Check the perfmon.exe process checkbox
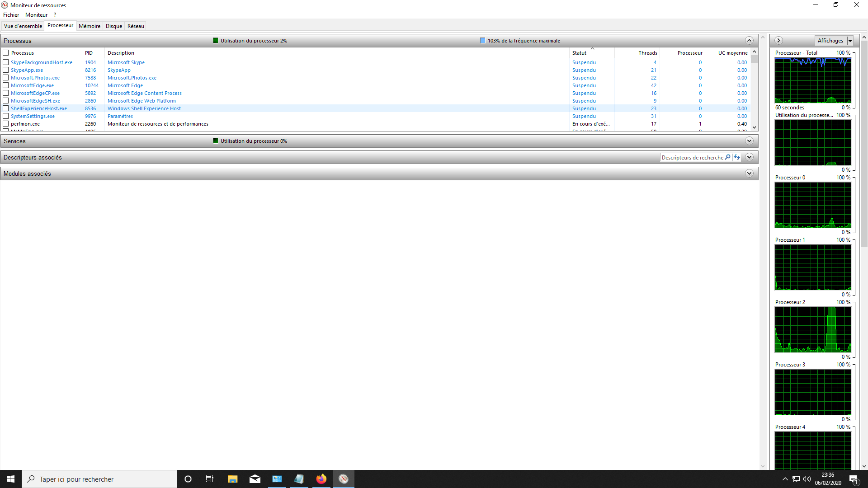 [x=6, y=124]
